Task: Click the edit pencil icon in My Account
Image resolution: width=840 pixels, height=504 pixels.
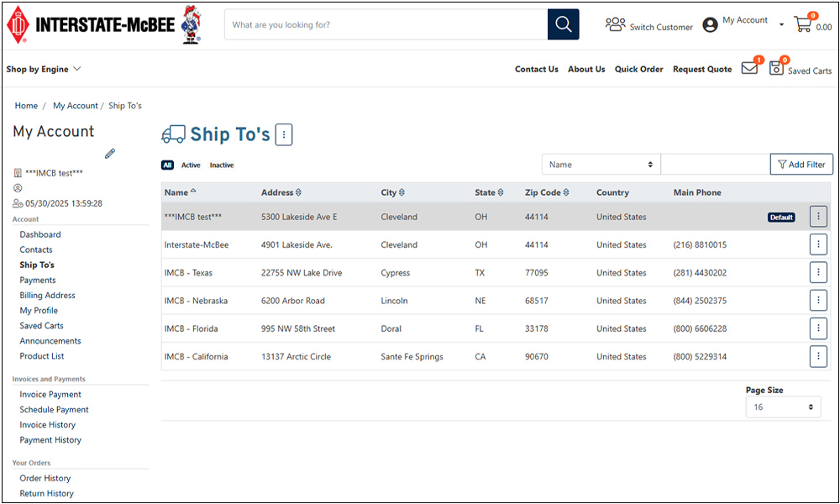Action: click(x=110, y=154)
